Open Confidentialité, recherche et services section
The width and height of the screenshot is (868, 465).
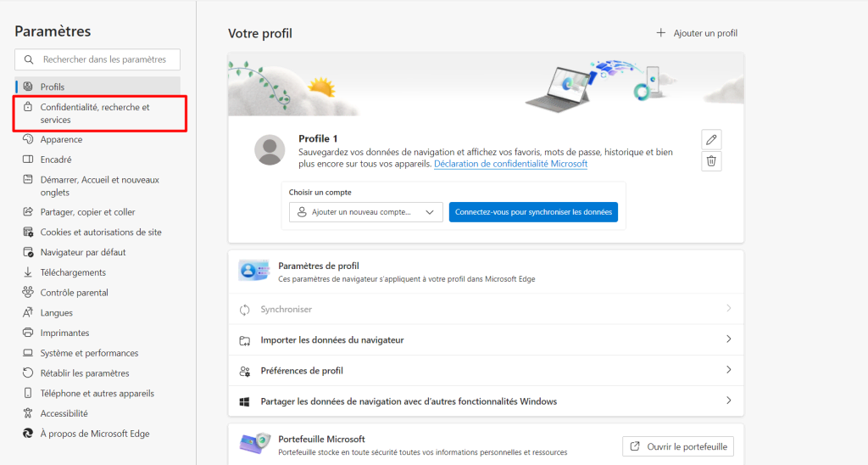94,114
